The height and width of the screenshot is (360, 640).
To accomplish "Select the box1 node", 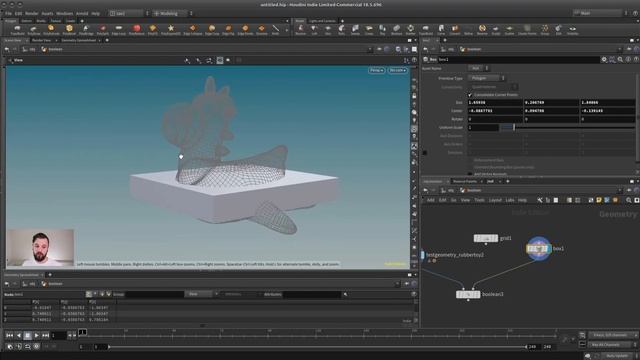I will click(x=538, y=248).
